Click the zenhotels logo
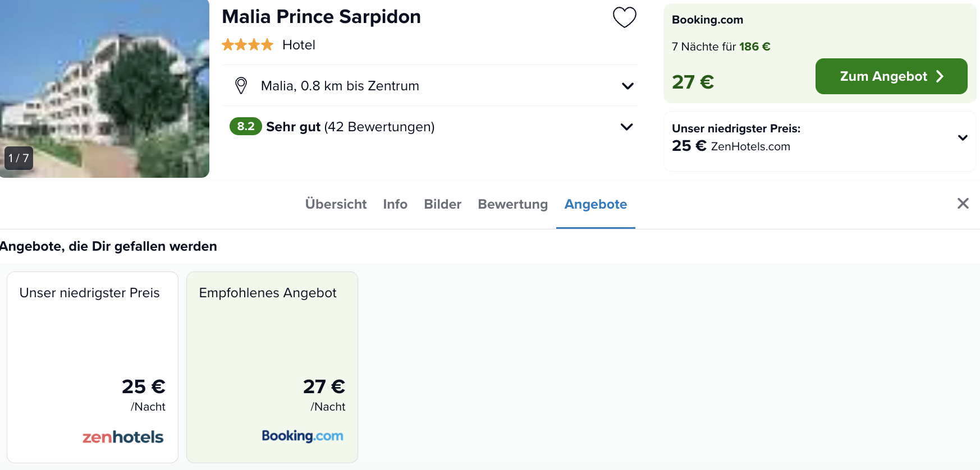The image size is (980, 470). pyautogui.click(x=123, y=437)
